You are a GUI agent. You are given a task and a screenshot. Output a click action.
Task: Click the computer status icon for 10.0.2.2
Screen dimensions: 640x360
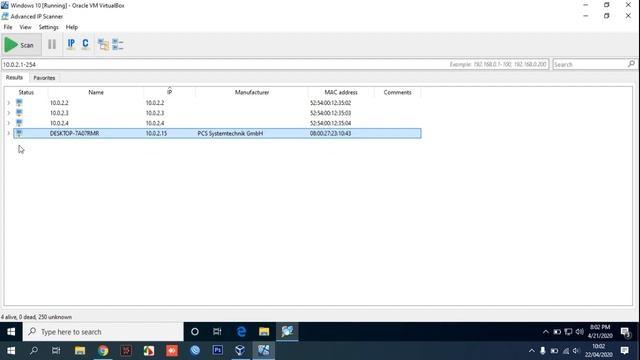click(19, 103)
